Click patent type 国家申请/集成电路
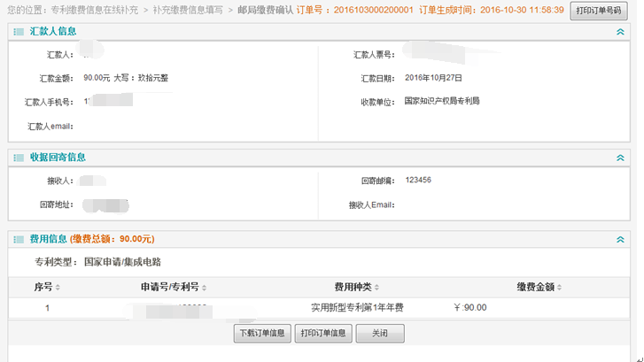 (122, 262)
